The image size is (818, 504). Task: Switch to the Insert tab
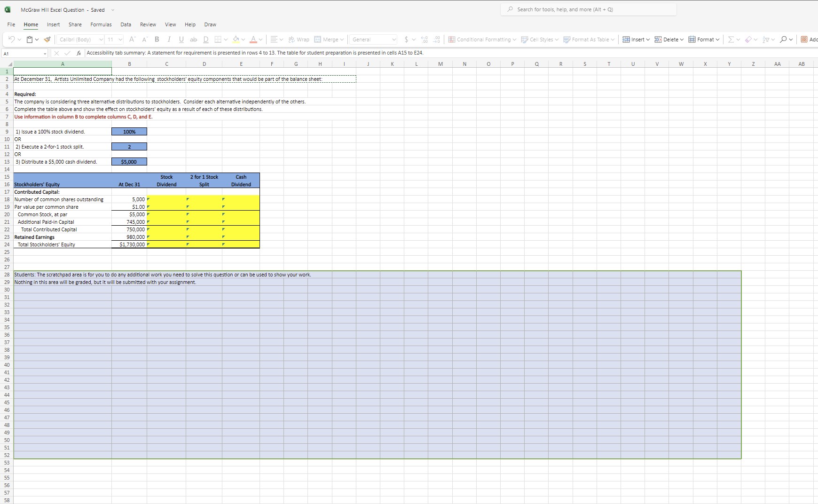pyautogui.click(x=53, y=24)
